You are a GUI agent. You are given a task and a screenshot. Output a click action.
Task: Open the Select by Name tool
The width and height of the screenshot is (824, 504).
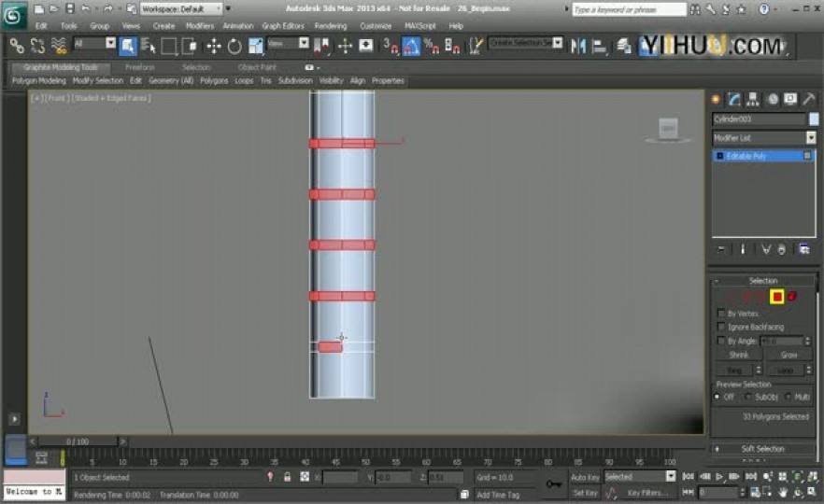[x=149, y=47]
